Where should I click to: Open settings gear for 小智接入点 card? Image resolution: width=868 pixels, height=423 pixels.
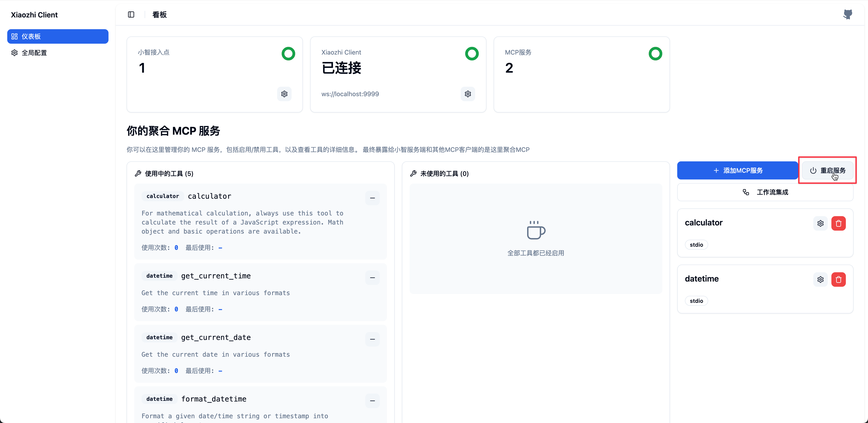pyautogui.click(x=284, y=94)
